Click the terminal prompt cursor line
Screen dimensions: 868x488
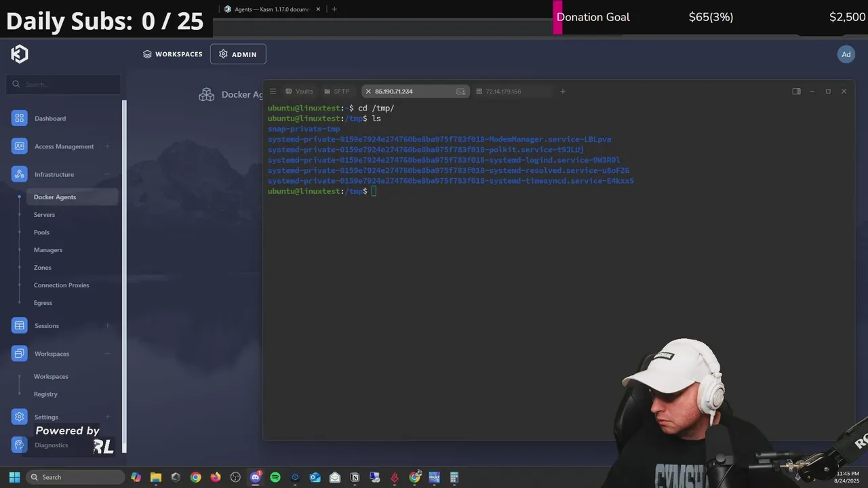321,191
